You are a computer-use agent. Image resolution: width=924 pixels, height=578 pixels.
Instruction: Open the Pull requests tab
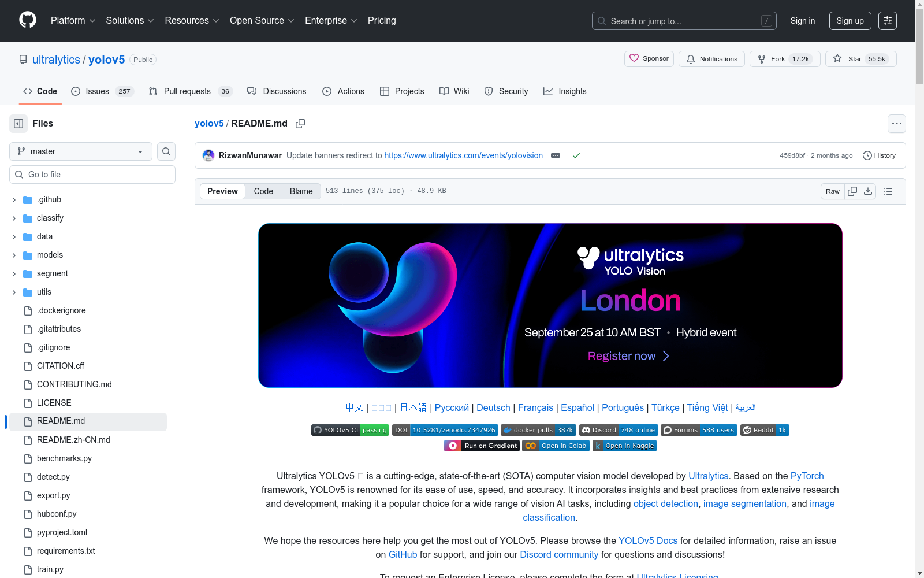(x=190, y=91)
